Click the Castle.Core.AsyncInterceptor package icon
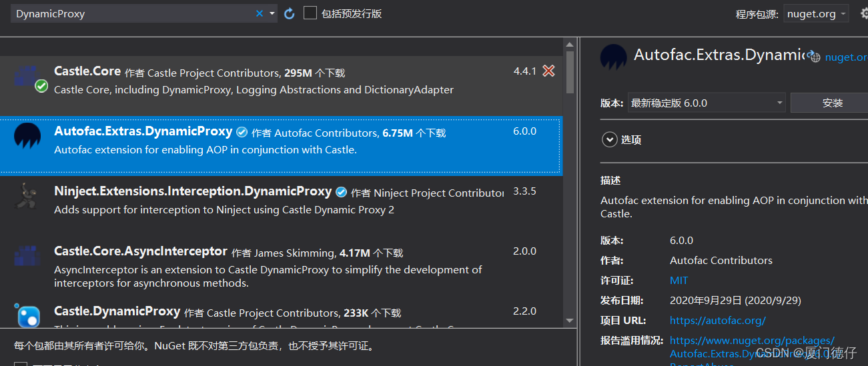 pyautogui.click(x=27, y=256)
